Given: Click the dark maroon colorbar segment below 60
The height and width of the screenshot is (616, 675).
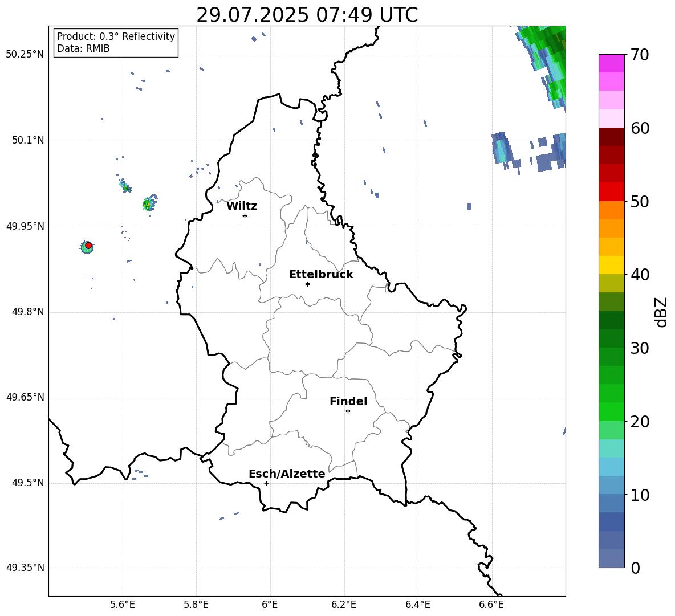Looking at the screenshot, I should pos(612,137).
